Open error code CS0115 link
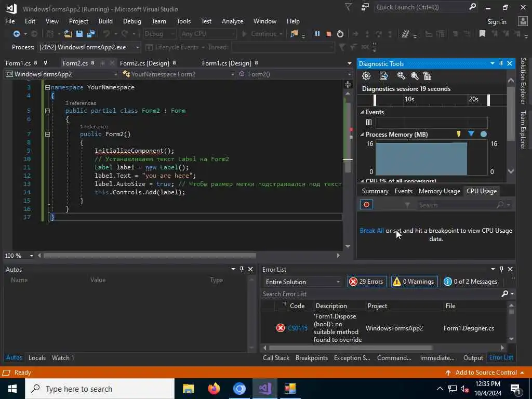This screenshot has width=532, height=399. (x=298, y=328)
